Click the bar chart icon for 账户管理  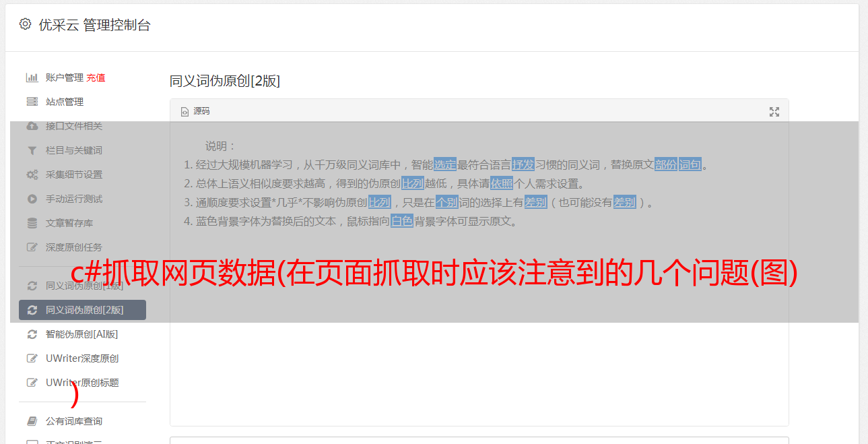(32, 77)
